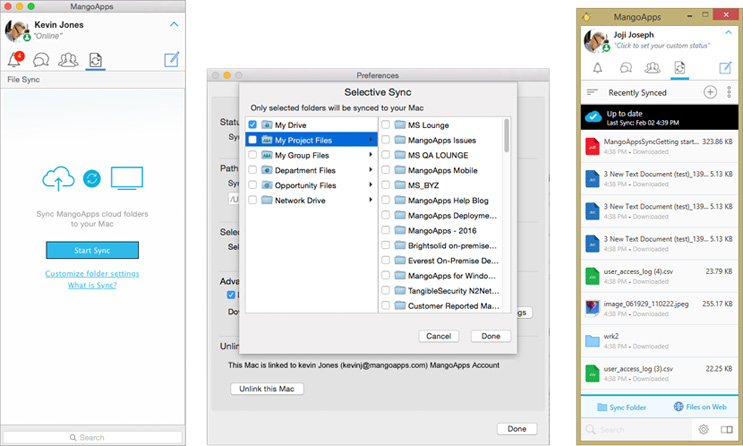Select the MangoApps Mobile folder row
743x446 pixels.
440,170
